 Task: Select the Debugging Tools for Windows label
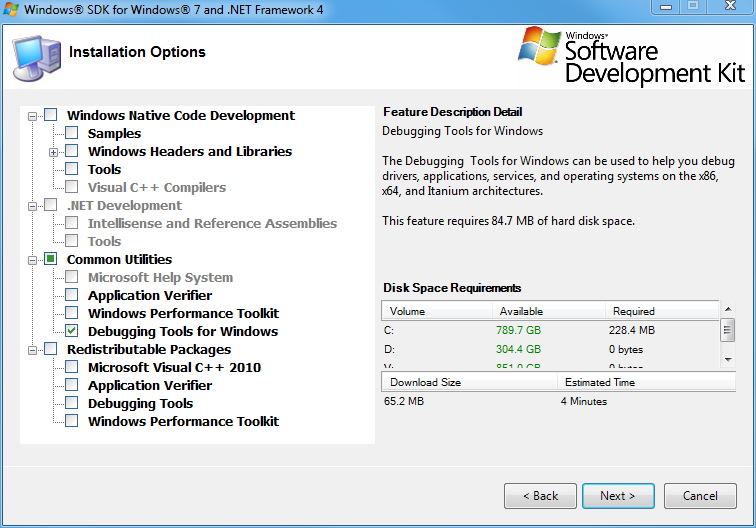click(183, 331)
